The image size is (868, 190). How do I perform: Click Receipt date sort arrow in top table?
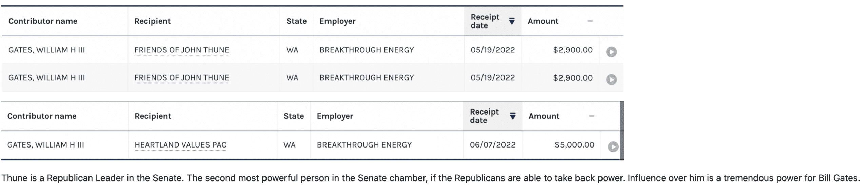(x=512, y=21)
